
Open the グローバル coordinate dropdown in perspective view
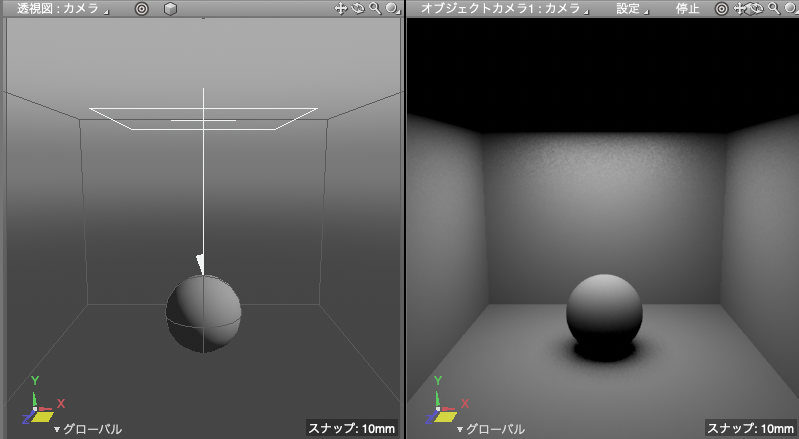(88, 429)
